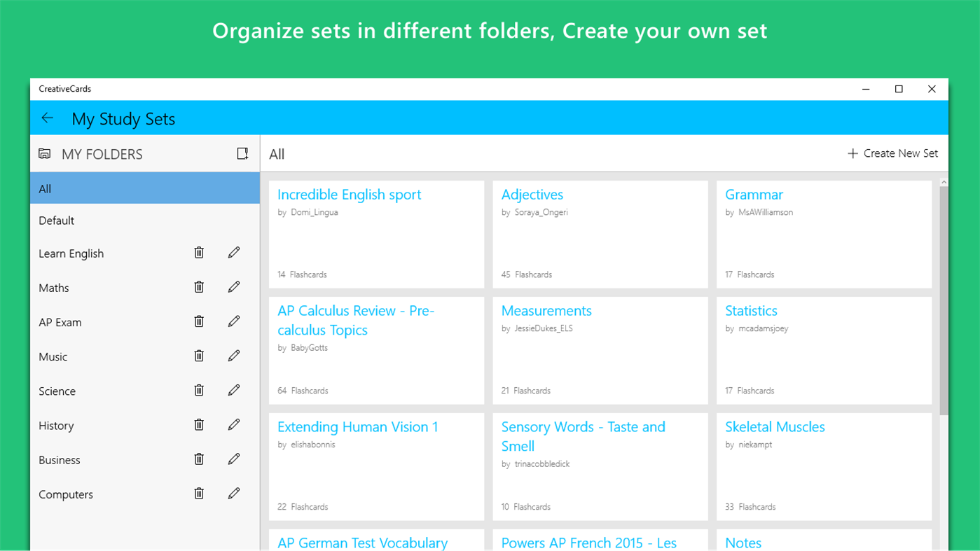Edit the Science folder name

point(233,390)
